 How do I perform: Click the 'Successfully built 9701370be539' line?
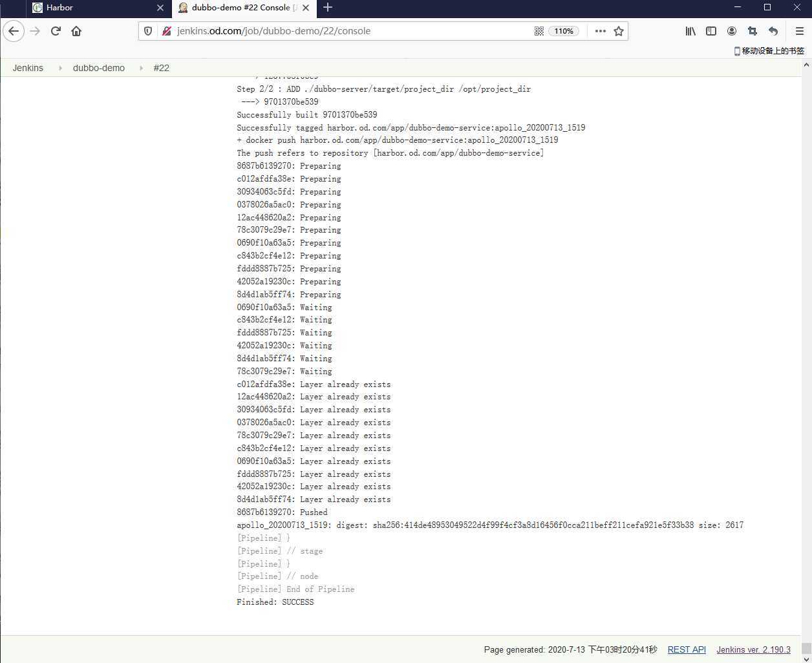pos(307,115)
